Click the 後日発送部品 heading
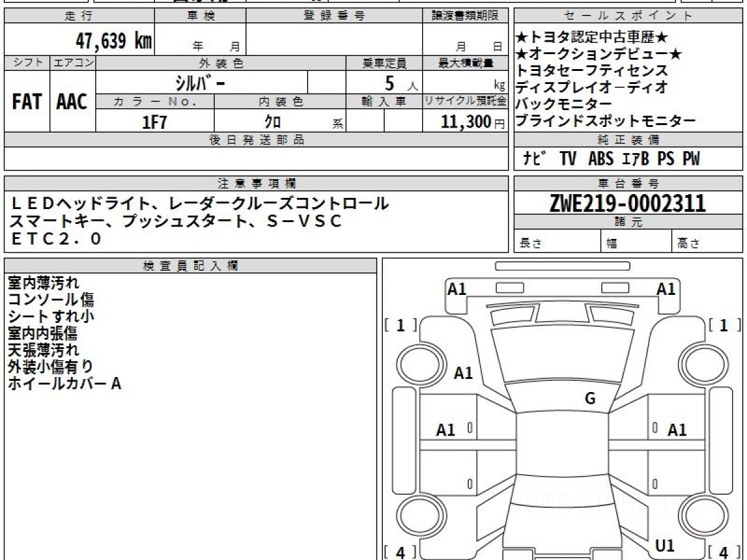 click(256, 140)
